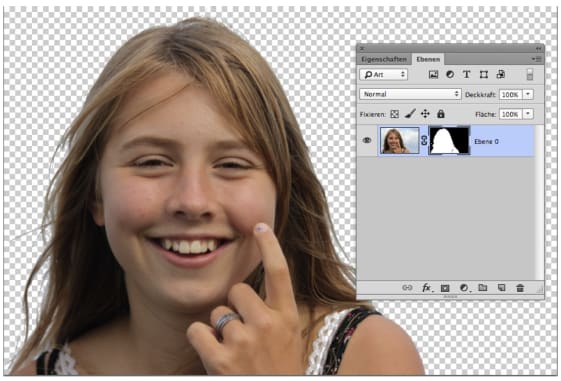
Task: Hide Ebene 0 using the eye icon
Action: pyautogui.click(x=367, y=141)
